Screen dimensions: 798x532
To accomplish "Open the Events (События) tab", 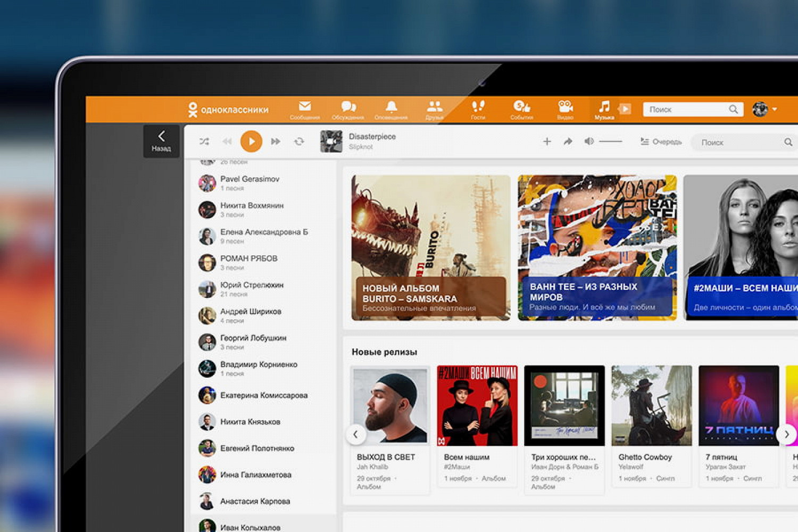I will coord(521,109).
